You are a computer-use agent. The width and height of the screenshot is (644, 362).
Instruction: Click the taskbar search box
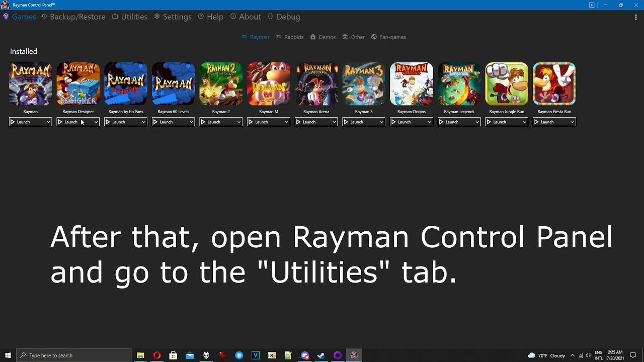click(74, 355)
